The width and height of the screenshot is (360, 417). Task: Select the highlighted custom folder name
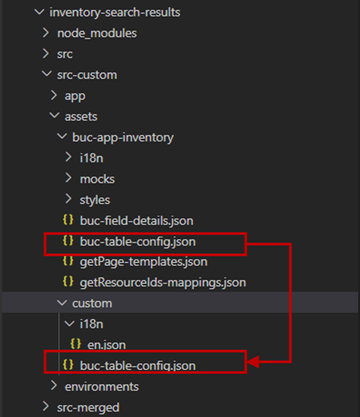click(92, 303)
